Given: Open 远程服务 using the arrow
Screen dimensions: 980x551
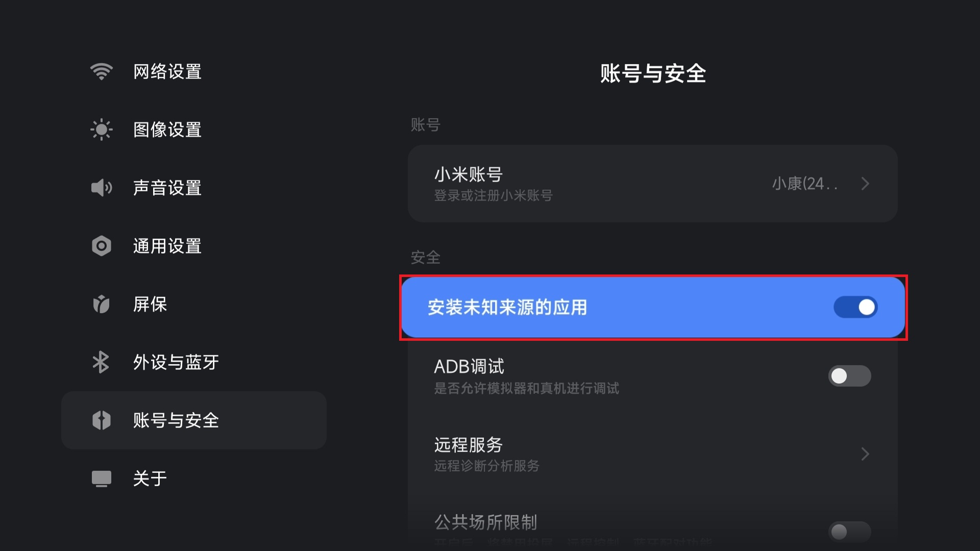Looking at the screenshot, I should [865, 454].
